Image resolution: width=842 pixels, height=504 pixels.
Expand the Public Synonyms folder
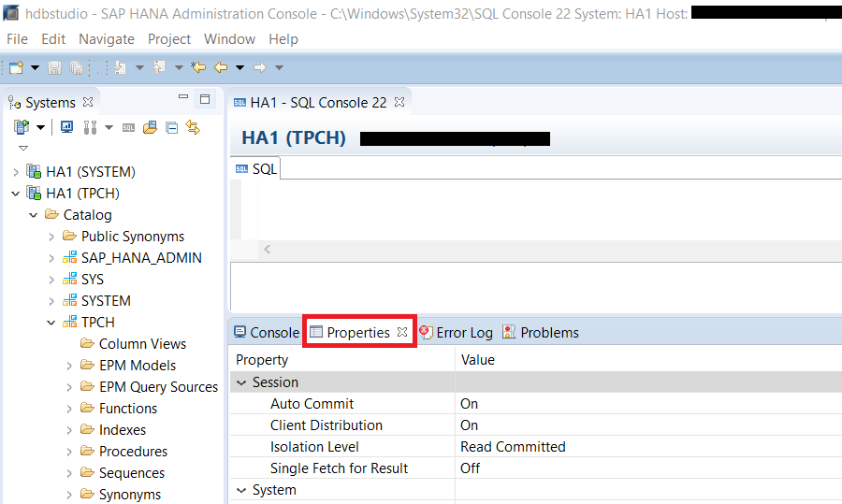click(51, 237)
